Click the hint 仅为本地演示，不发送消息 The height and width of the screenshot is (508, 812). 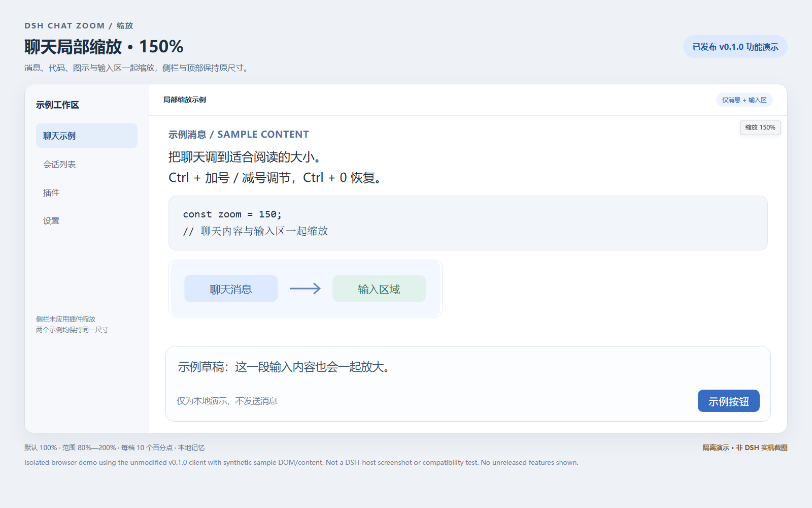(227, 401)
